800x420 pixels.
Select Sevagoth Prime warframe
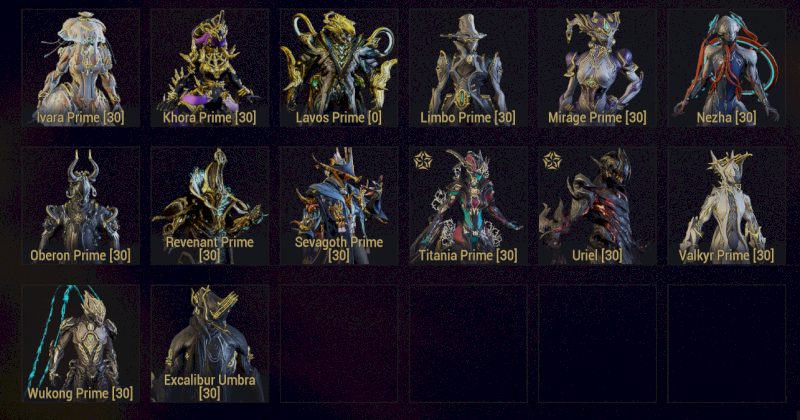339,206
